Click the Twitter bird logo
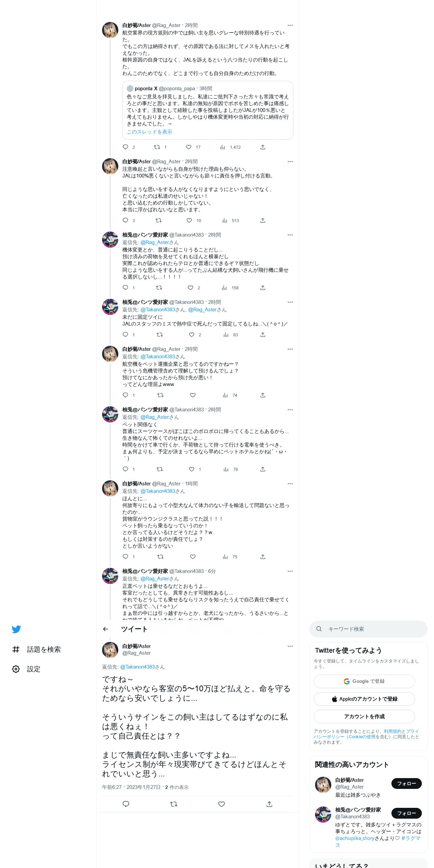Viewport: 434px width, 868px height. (16, 629)
